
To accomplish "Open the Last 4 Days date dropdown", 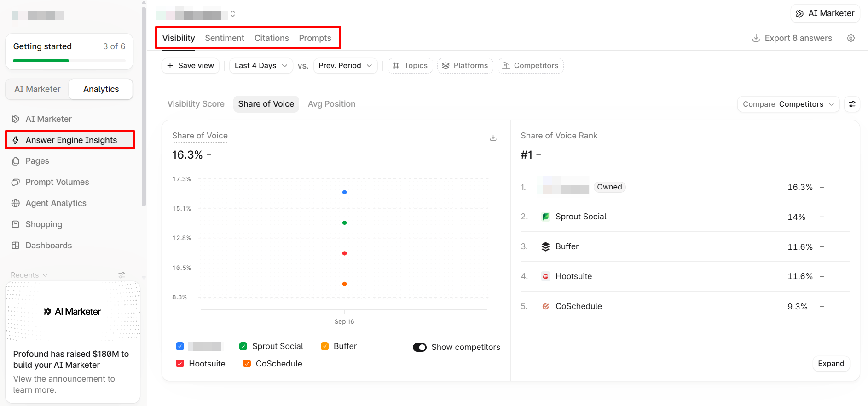I will coord(261,66).
